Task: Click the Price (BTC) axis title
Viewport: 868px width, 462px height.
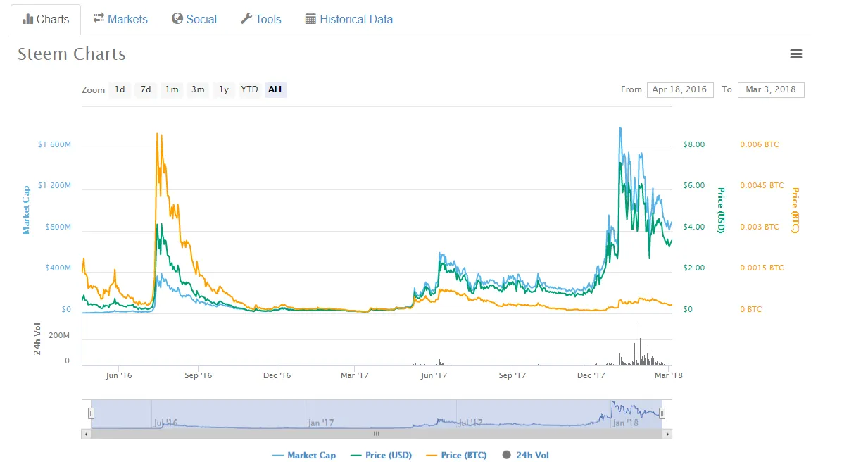Action: tap(795, 210)
